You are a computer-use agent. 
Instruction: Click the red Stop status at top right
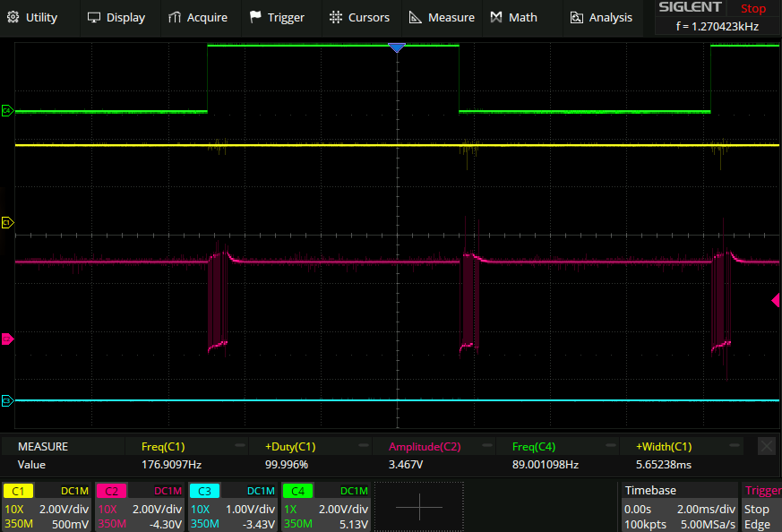tap(752, 9)
